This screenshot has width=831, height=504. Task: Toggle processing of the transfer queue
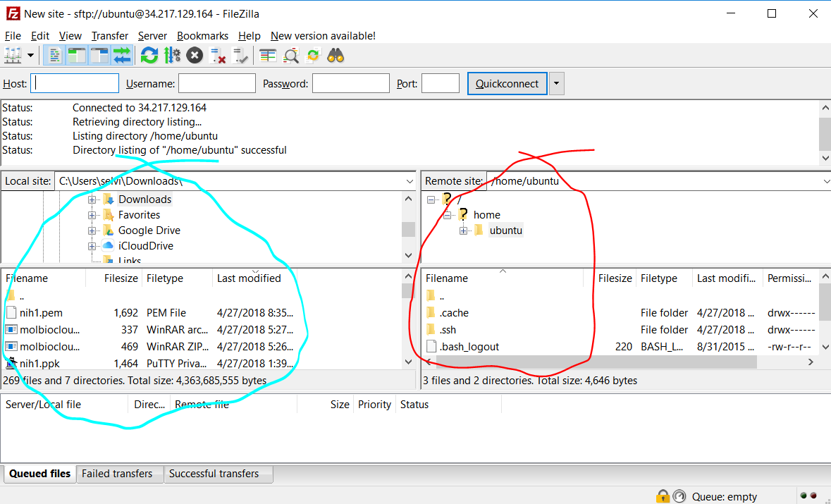172,55
